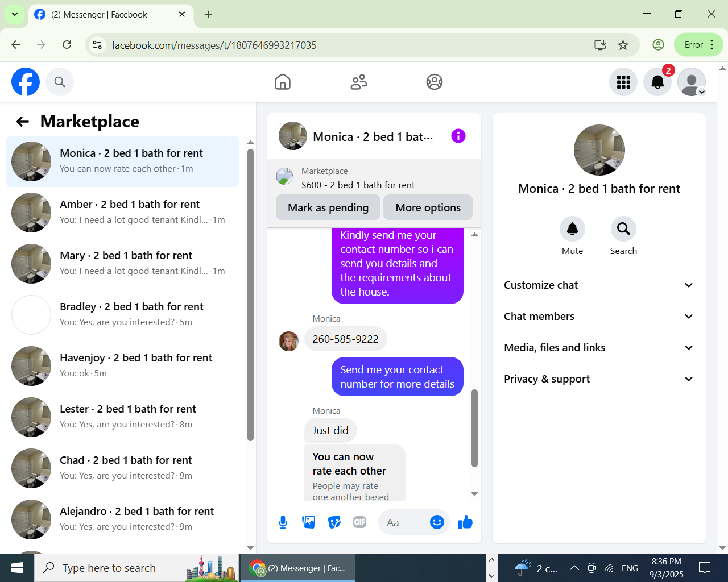Expand Chat members section
The image size is (728, 582).
point(599,317)
